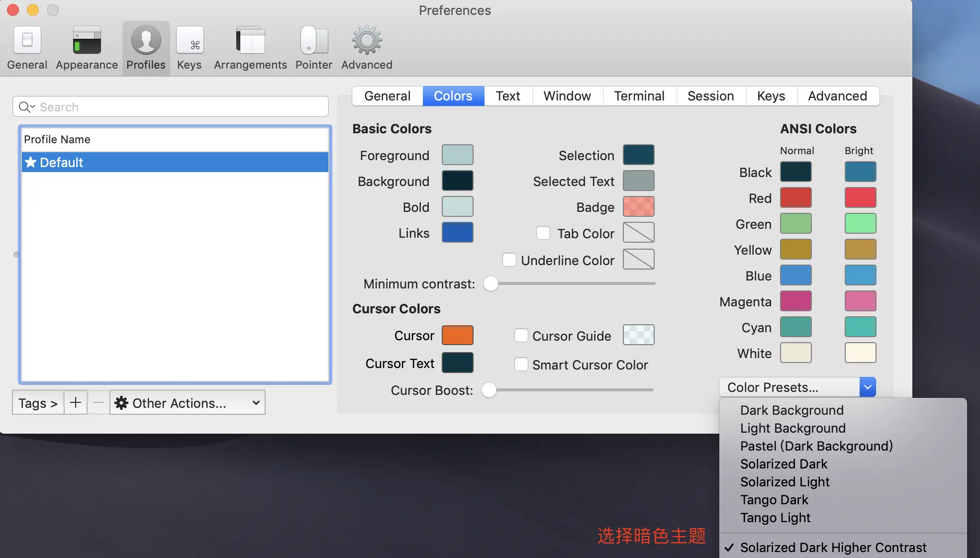Viewport: 980px width, 558px height.
Task: Expand the Other Actions menu
Action: pos(187,402)
